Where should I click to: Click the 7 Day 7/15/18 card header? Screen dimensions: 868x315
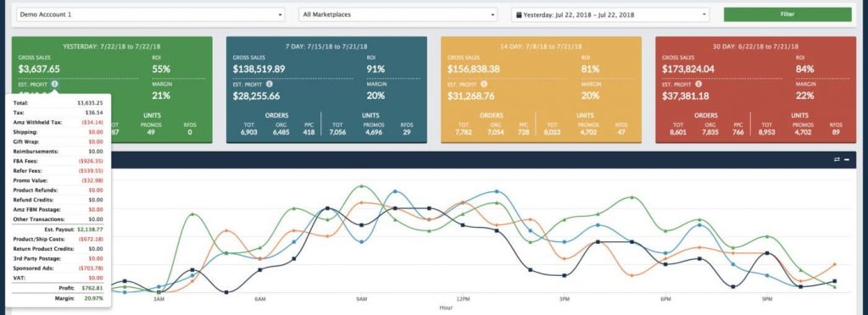coord(326,46)
